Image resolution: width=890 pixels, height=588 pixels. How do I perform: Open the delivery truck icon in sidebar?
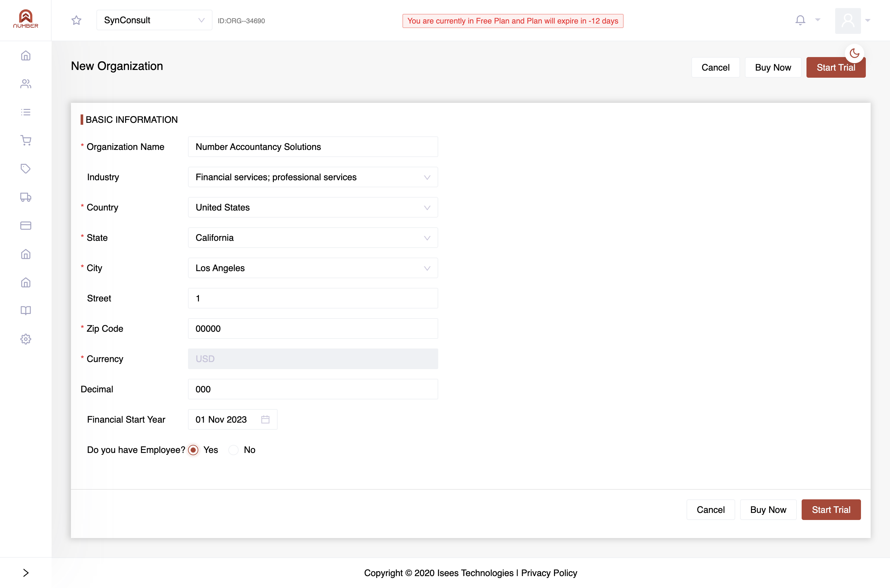tap(25, 197)
